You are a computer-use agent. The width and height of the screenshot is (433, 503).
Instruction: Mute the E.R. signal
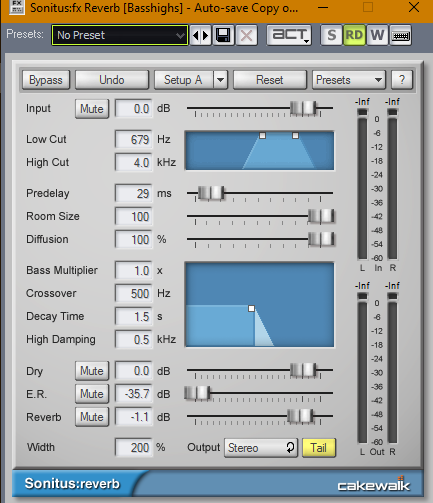[92, 394]
